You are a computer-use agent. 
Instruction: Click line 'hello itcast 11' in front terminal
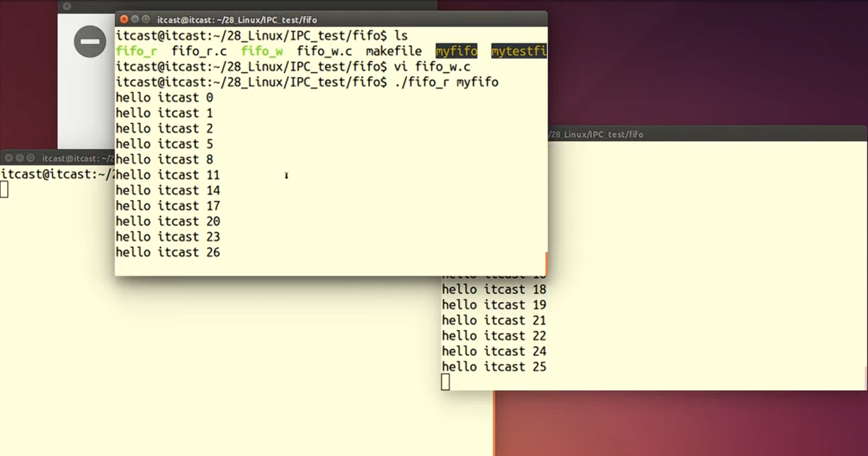pyautogui.click(x=168, y=175)
